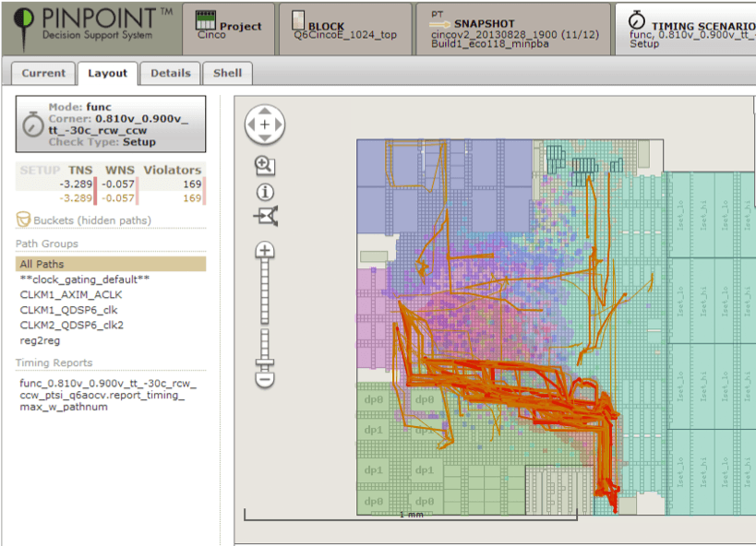Open the SNAPSHOT tab
Screen dimensions: 756x546
pos(513,29)
